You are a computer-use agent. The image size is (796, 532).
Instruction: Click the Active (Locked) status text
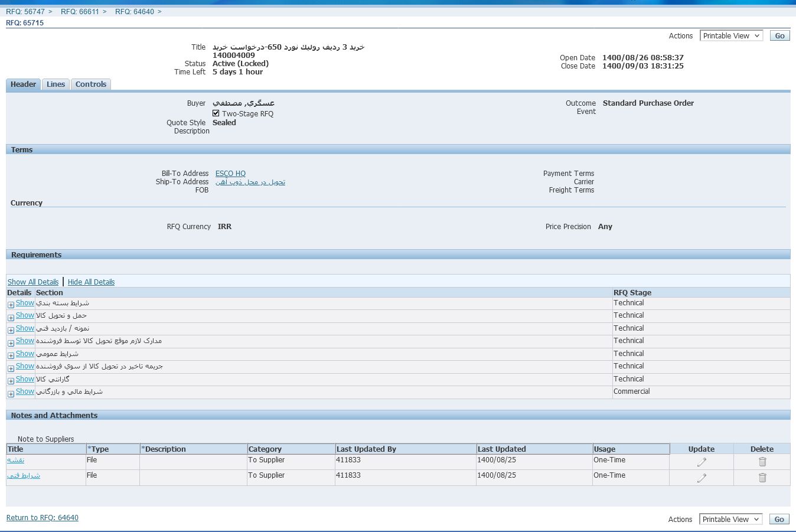coord(241,64)
